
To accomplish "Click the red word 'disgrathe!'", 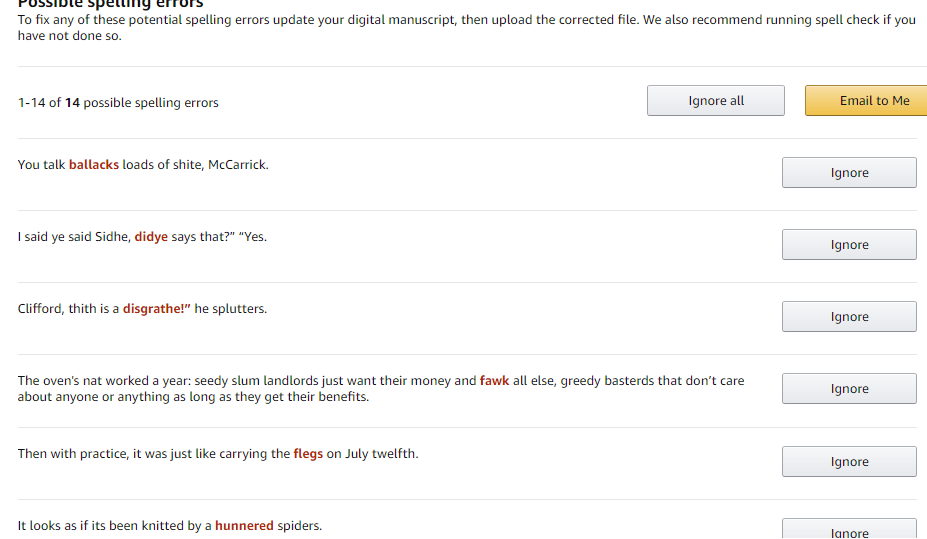I will click(156, 309).
